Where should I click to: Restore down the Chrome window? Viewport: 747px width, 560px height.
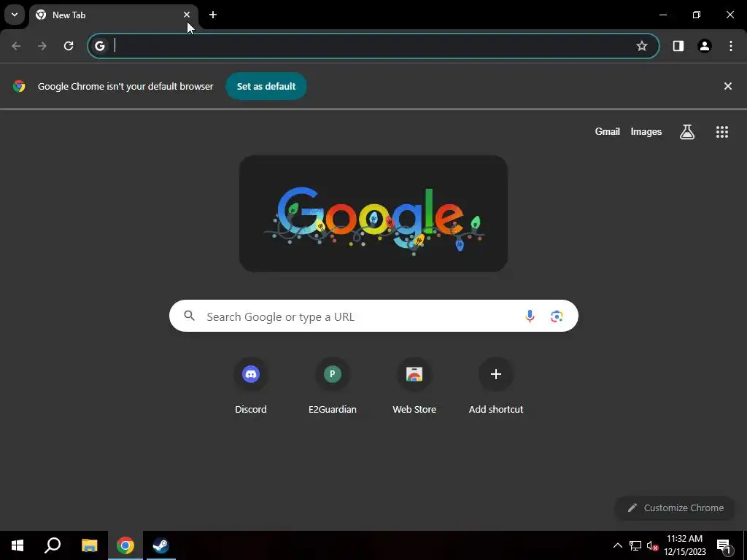click(697, 15)
